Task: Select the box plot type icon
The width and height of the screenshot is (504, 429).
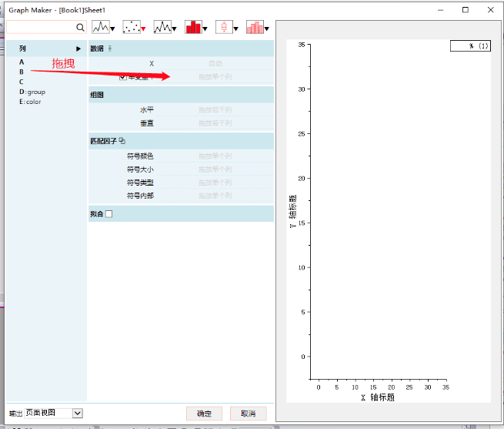Action: pyautogui.click(x=224, y=27)
